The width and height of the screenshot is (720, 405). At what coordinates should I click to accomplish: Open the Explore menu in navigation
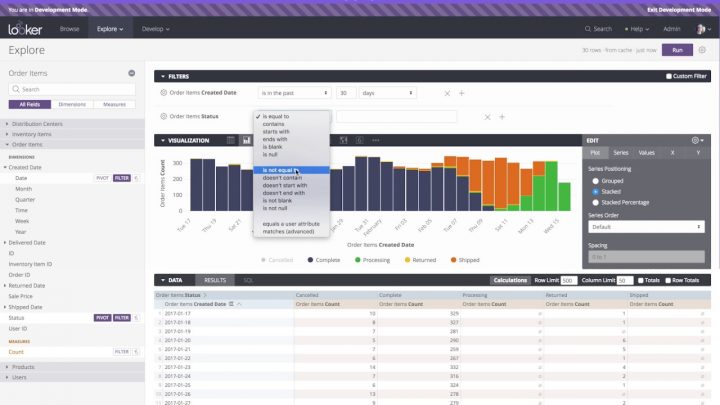(x=110, y=29)
